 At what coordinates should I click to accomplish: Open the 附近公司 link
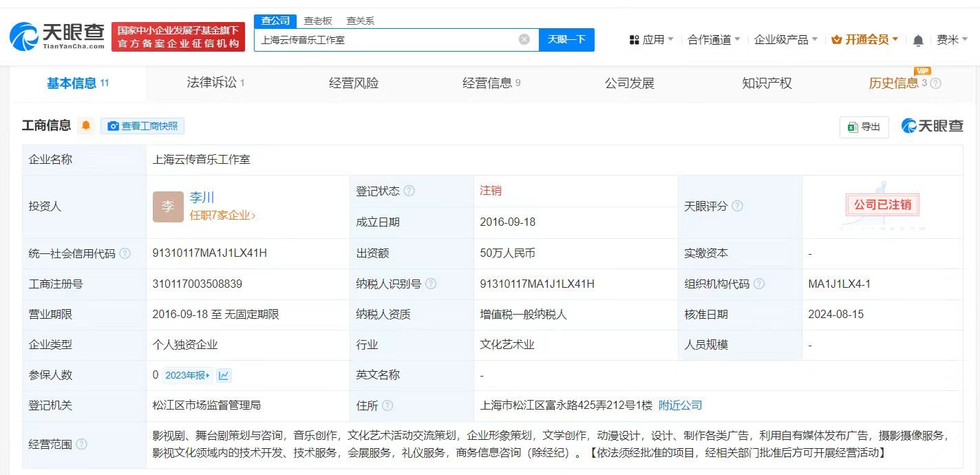(x=679, y=405)
